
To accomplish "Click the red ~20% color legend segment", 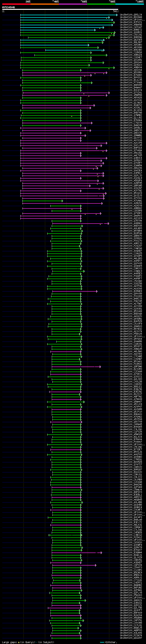I will coord(16,4).
